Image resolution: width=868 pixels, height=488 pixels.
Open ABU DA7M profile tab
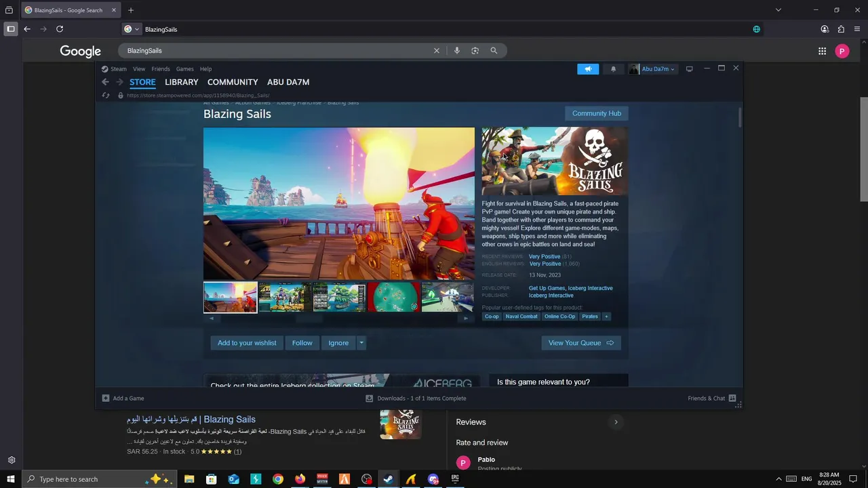[288, 82]
